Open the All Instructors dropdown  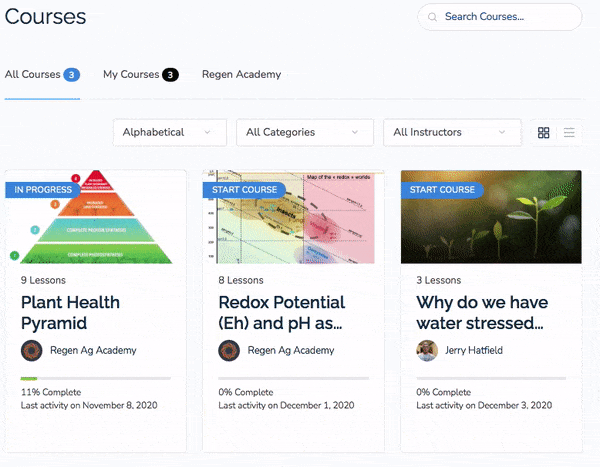coord(452,132)
